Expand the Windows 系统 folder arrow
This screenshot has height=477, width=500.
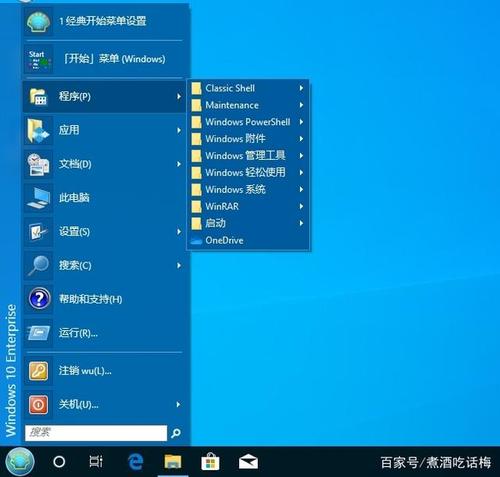coord(301,190)
